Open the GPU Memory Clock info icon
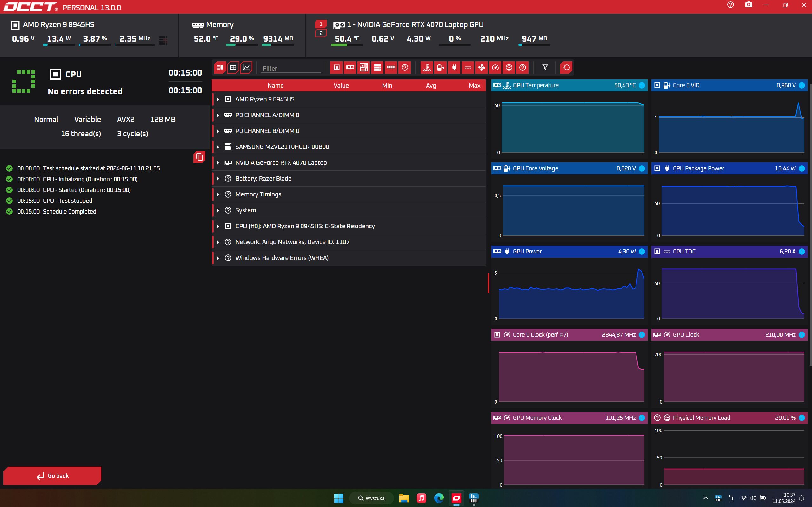Image resolution: width=812 pixels, height=507 pixels. (x=642, y=418)
